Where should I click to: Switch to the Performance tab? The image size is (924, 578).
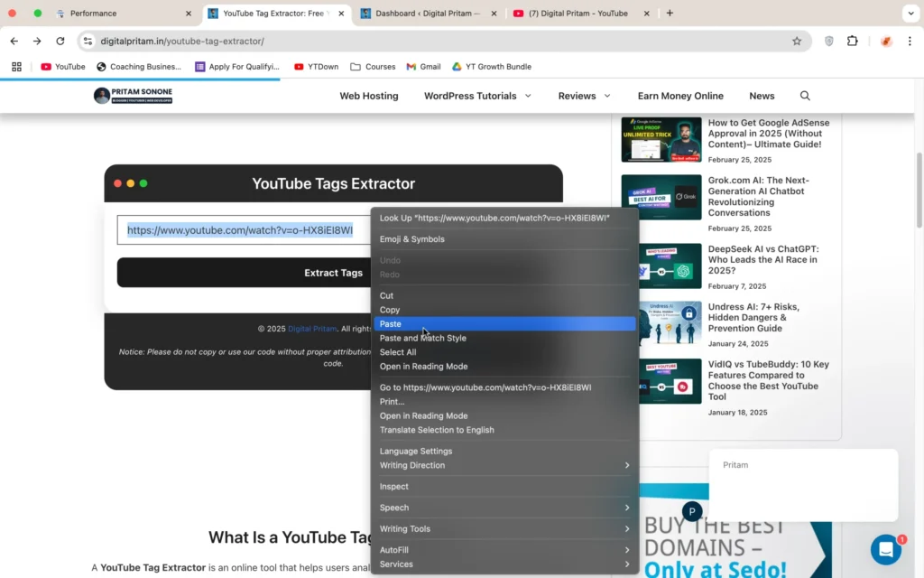click(x=124, y=13)
